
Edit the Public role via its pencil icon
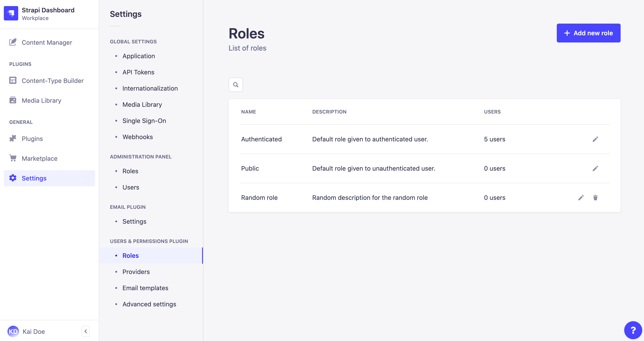(595, 168)
